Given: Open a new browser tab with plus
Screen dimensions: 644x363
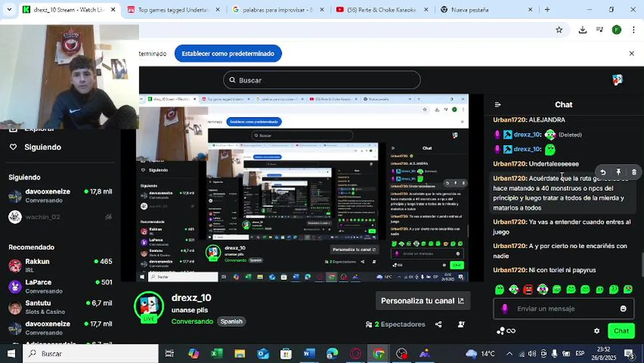Looking at the screenshot, I should tap(547, 10).
